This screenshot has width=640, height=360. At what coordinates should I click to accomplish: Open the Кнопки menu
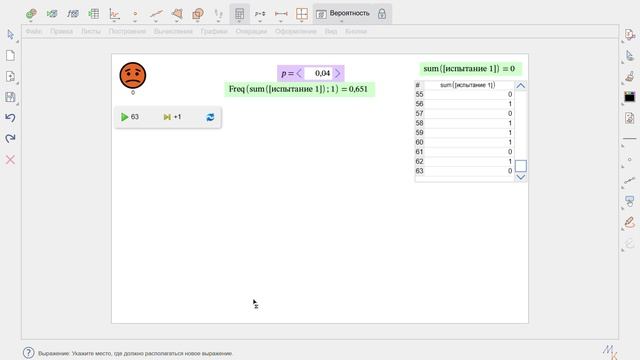(x=356, y=31)
